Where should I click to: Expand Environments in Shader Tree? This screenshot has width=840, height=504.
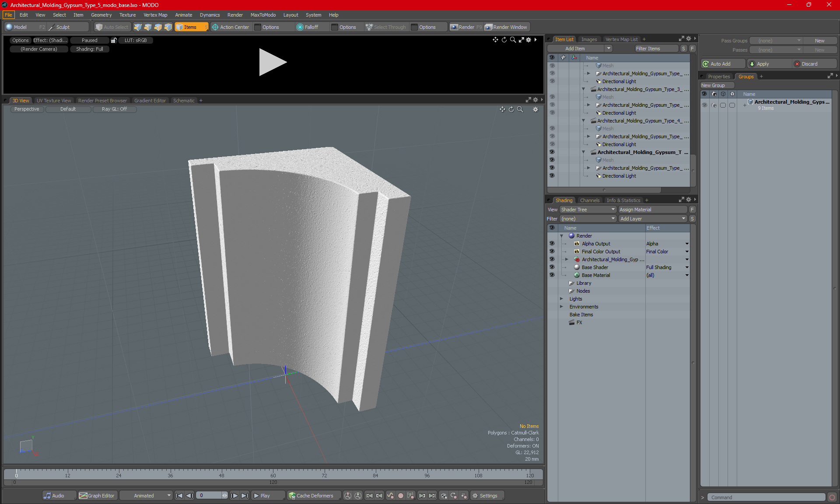(562, 307)
